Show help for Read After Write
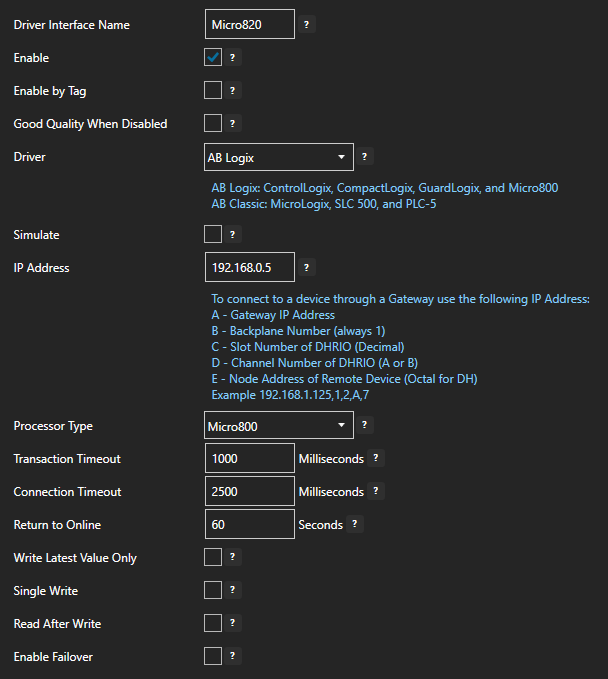 pyautogui.click(x=233, y=622)
